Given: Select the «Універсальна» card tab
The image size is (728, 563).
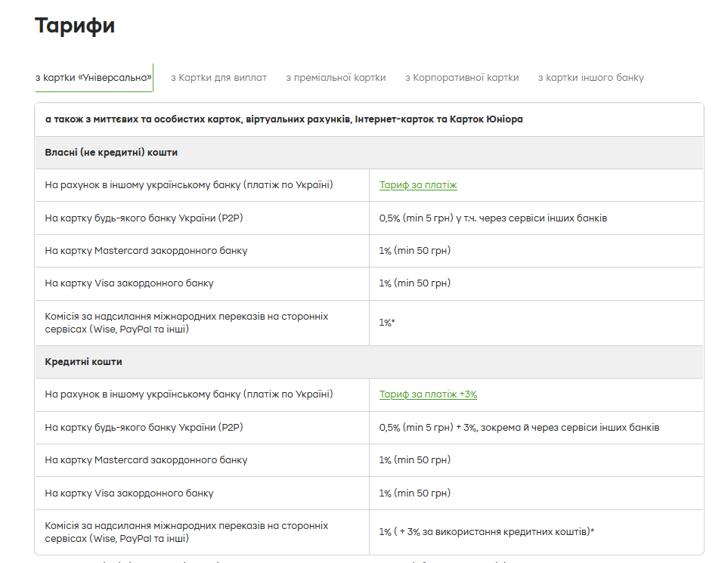Looking at the screenshot, I should tap(94, 77).
